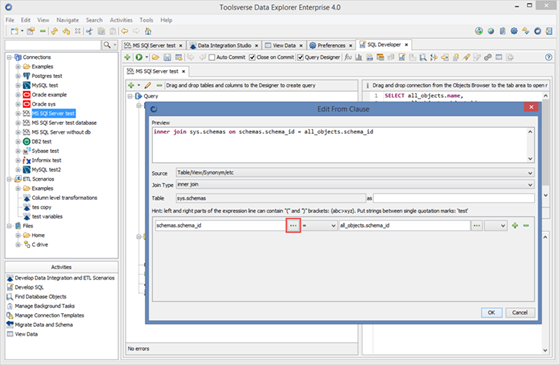
Task: Open the Tools menu
Action: pos(146,20)
